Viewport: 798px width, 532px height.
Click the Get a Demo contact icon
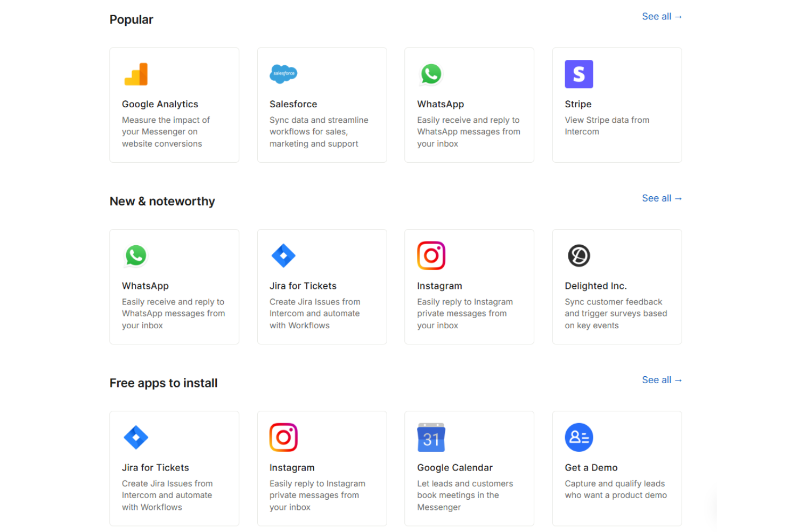[x=579, y=437]
